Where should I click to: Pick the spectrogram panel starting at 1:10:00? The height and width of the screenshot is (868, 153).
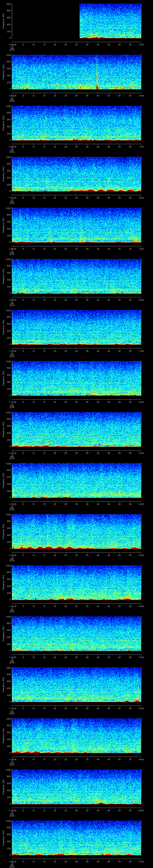77,327
